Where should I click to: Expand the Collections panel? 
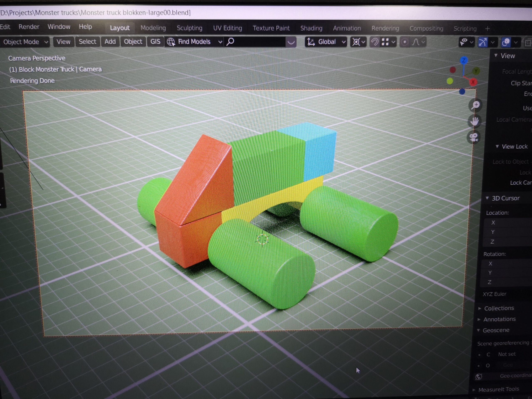[x=499, y=308]
